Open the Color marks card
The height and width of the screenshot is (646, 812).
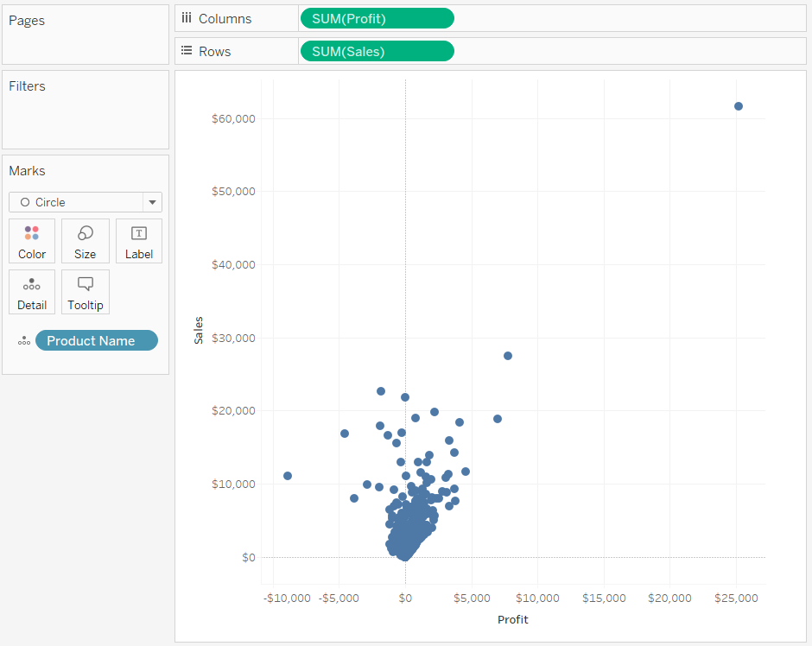point(32,241)
